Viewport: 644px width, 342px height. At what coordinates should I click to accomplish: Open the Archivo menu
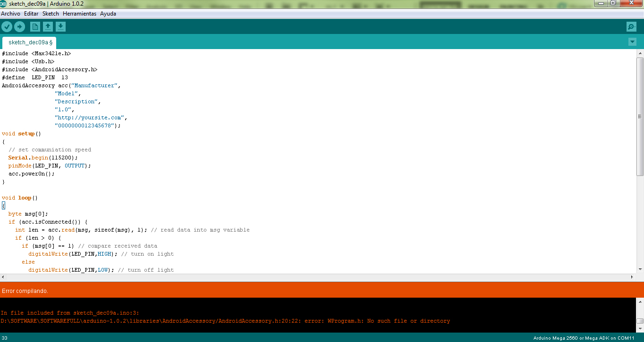pyautogui.click(x=10, y=13)
